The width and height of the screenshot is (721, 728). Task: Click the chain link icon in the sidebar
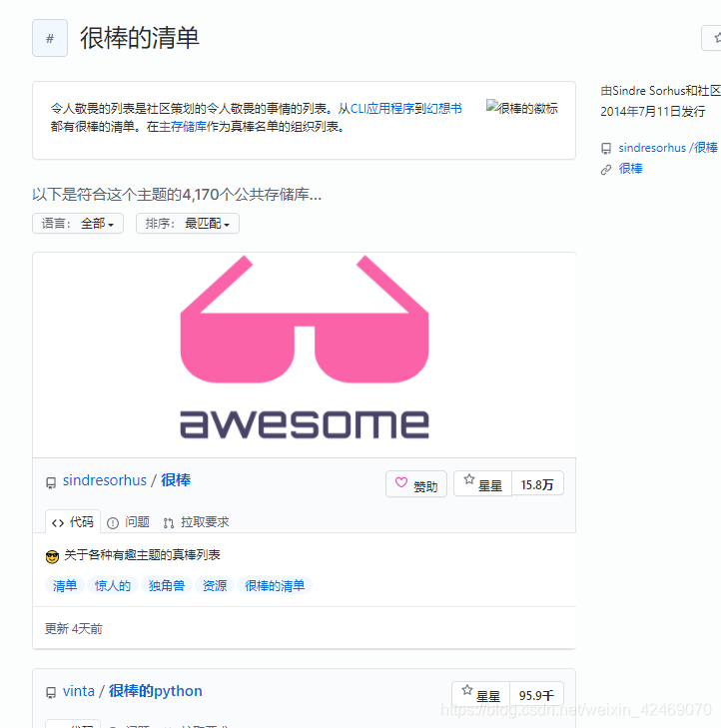pyautogui.click(x=606, y=170)
